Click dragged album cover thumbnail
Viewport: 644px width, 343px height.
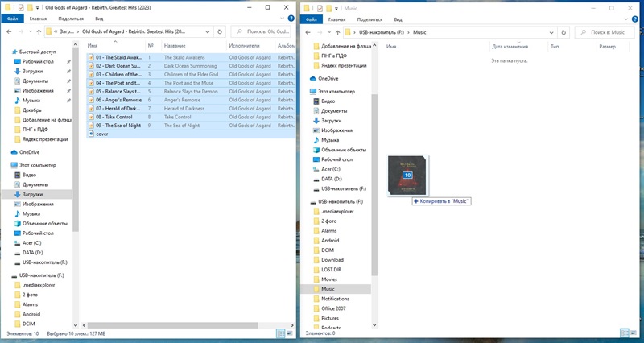click(x=408, y=176)
